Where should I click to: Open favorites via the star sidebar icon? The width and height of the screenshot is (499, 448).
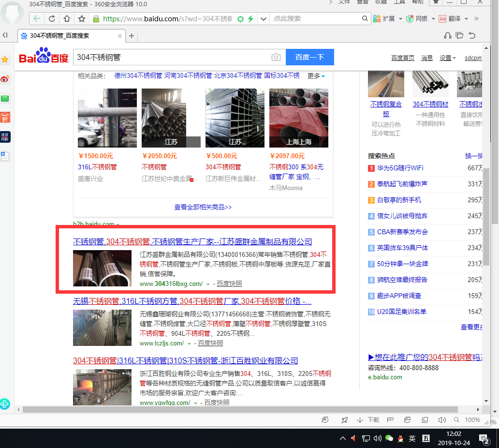[5, 60]
